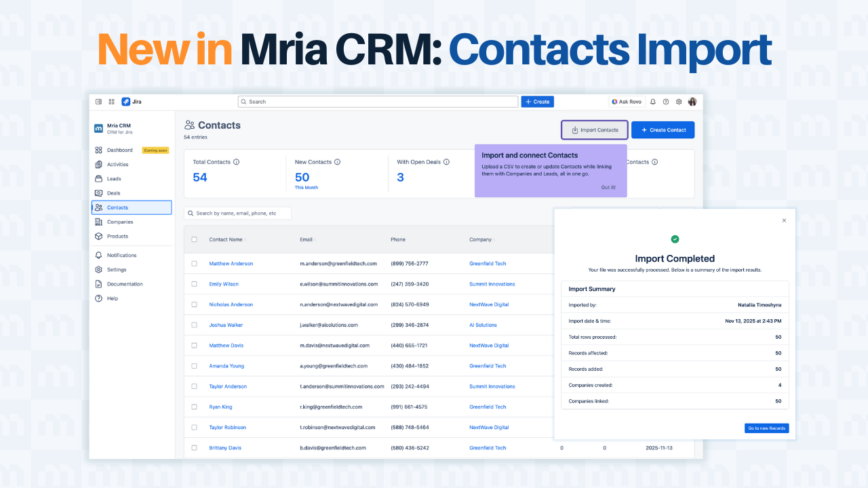Click email r.king@greenfieldtech.com
The width and height of the screenshot is (868, 488).
coord(331,407)
